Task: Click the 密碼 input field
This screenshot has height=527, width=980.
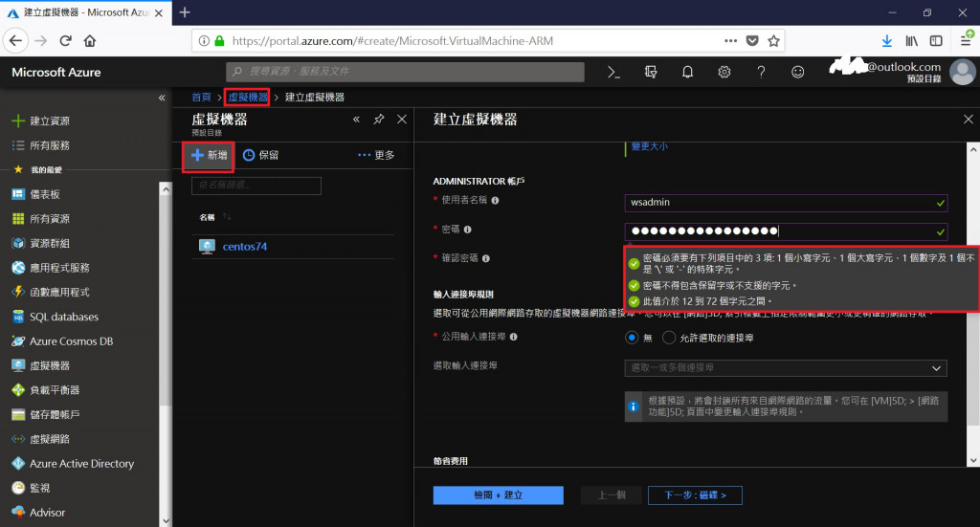Action: coord(786,231)
